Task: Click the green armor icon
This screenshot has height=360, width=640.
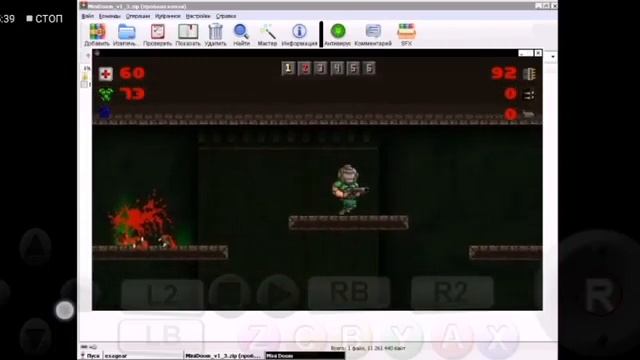Action: pyautogui.click(x=106, y=95)
